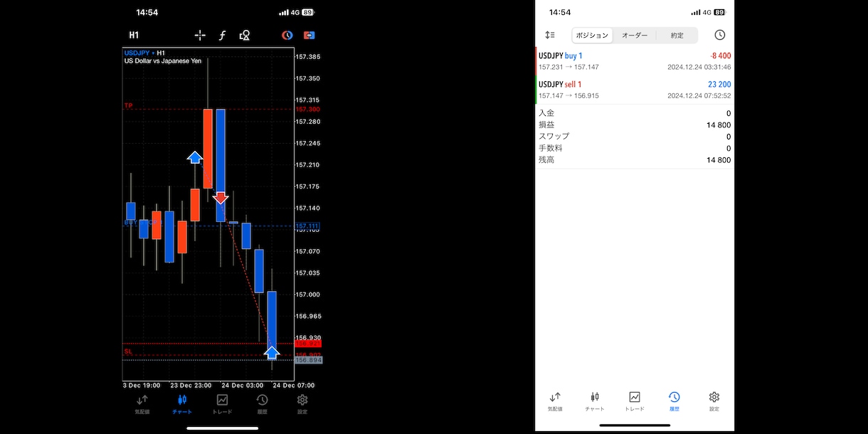The height and width of the screenshot is (434, 868).
Task: Open トレード tab in the chart screen
Action: click(x=222, y=403)
